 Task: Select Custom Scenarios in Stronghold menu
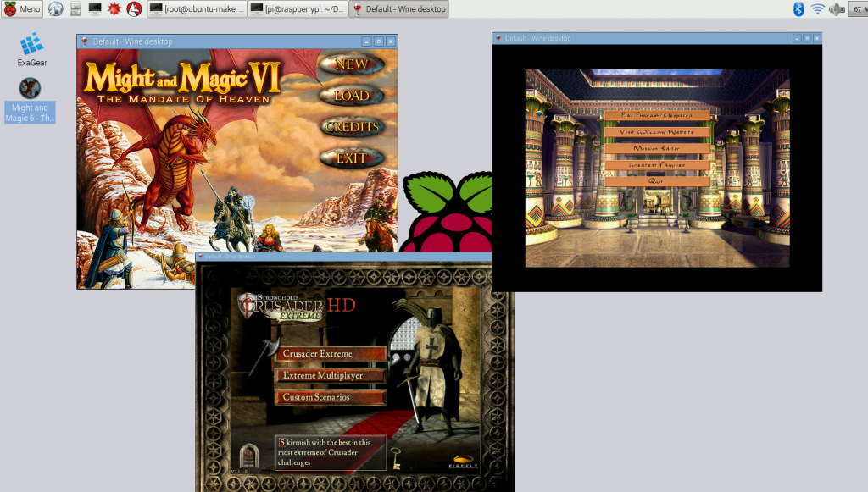tap(331, 397)
